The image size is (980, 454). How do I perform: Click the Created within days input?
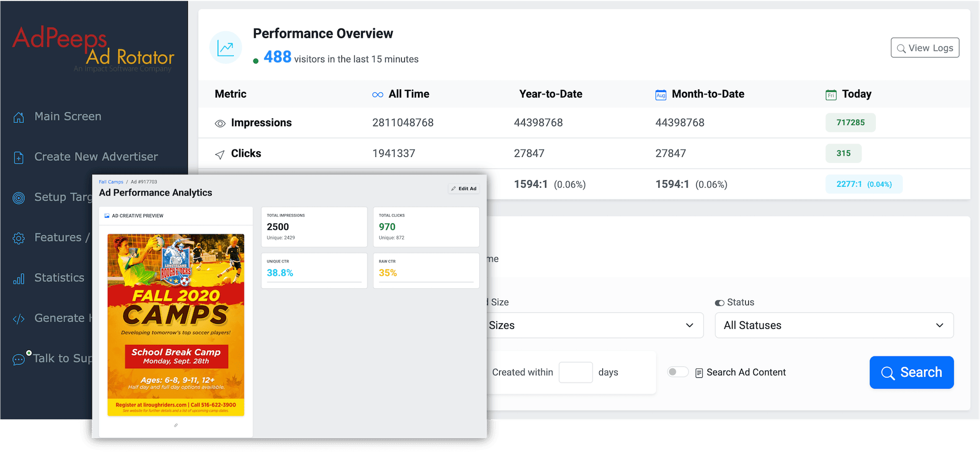pos(576,372)
